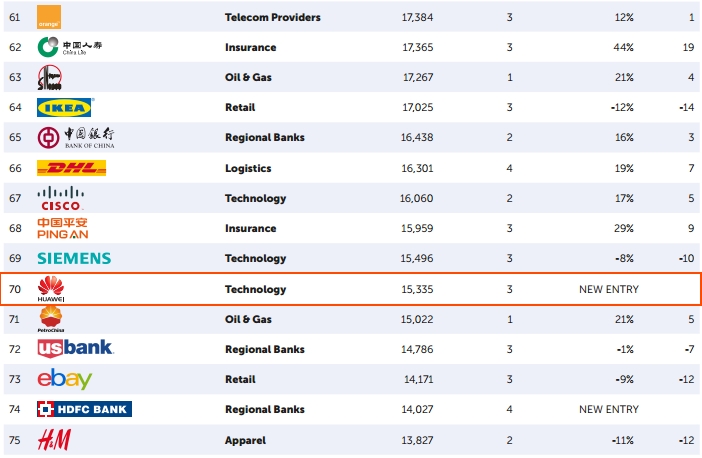
Task: Click the Cisco logo
Action: click(x=60, y=198)
